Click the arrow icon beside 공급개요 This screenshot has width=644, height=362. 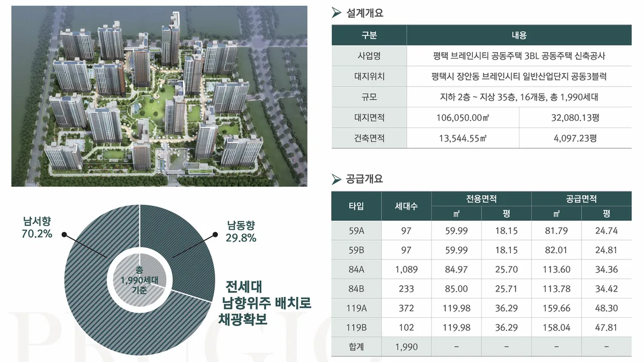(336, 179)
